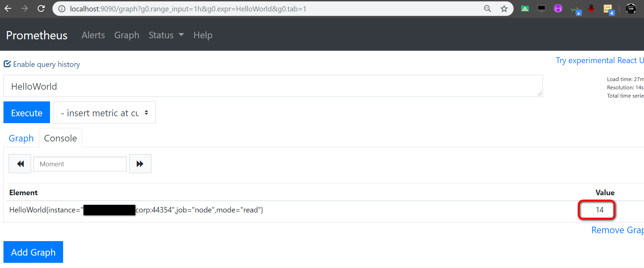Open the browser profile avatar
This screenshot has height=268, width=644.
click(x=631, y=9)
